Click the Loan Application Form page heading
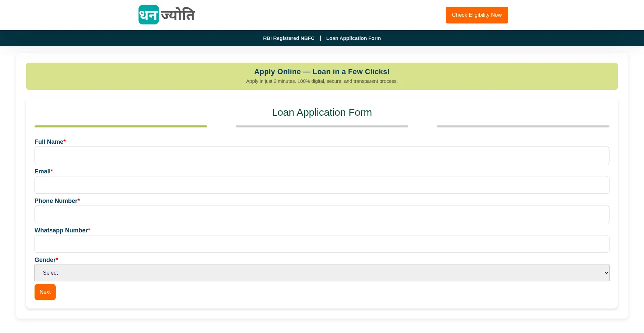This screenshot has height=333, width=644. pyautogui.click(x=322, y=112)
